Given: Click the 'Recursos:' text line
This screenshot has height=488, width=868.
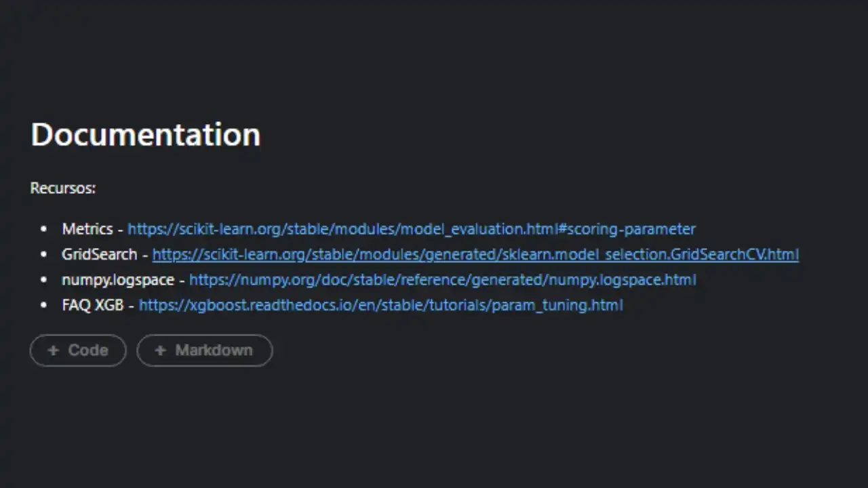Looking at the screenshot, I should pyautogui.click(x=63, y=188).
